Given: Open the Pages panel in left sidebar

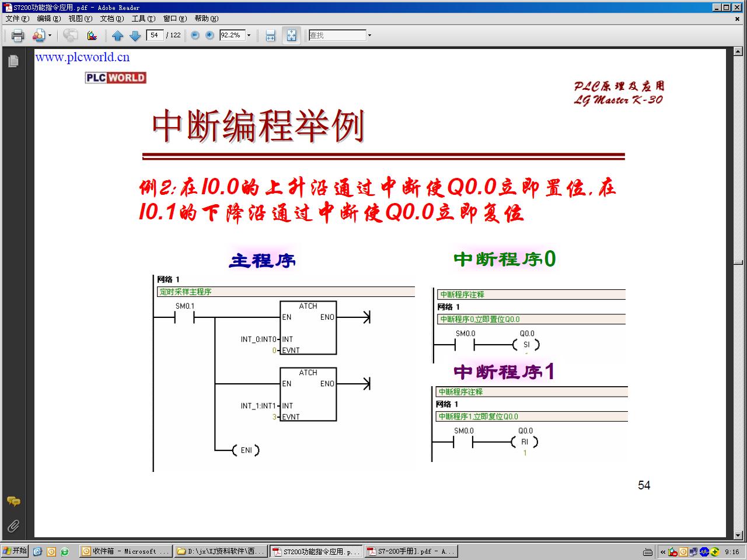Looking at the screenshot, I should pos(13,61).
